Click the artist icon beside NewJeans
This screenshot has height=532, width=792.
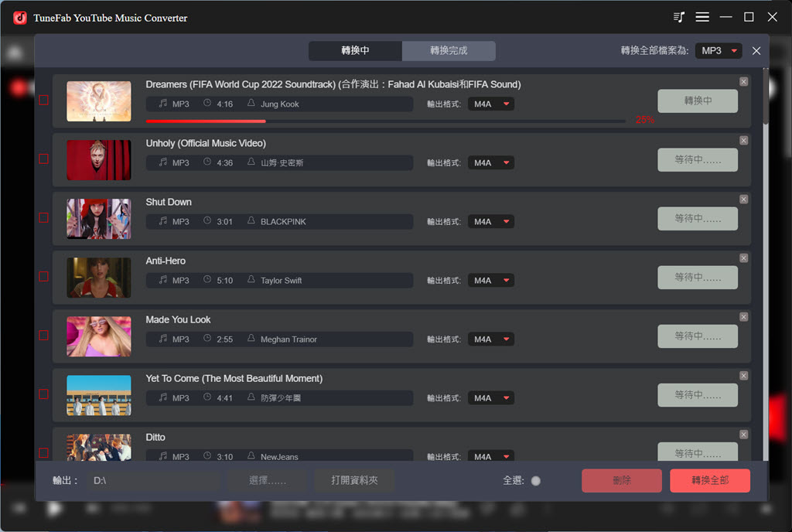click(251, 455)
